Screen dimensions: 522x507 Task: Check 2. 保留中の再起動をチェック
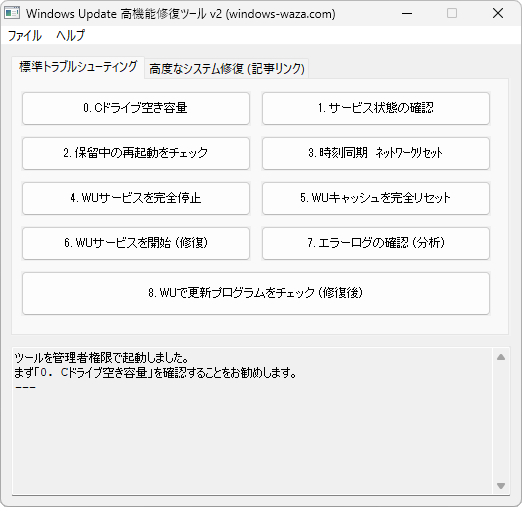[x=136, y=153]
